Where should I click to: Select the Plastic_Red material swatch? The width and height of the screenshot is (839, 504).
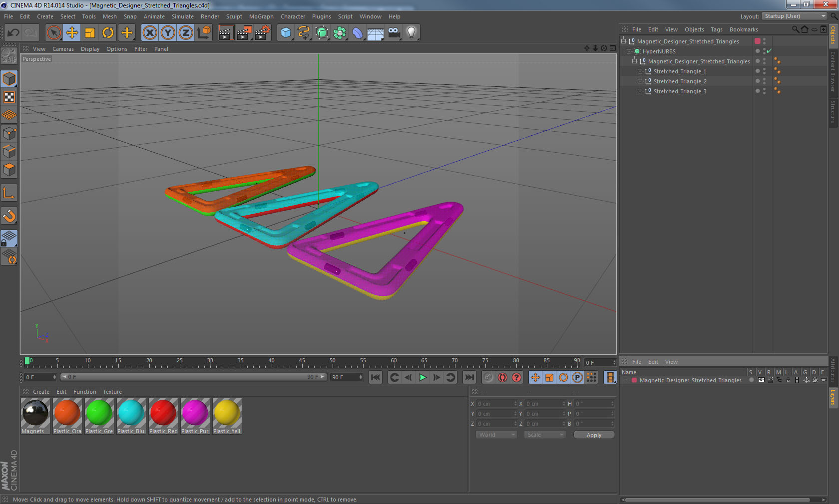click(163, 416)
